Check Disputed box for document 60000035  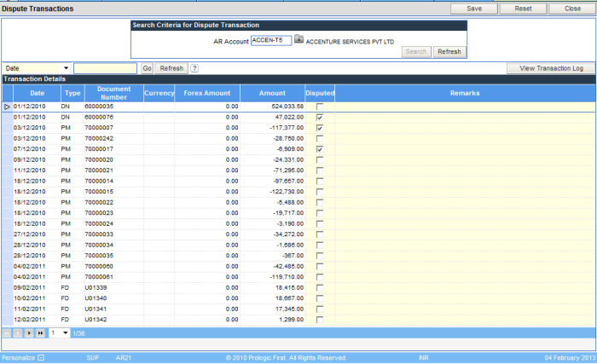pos(320,107)
